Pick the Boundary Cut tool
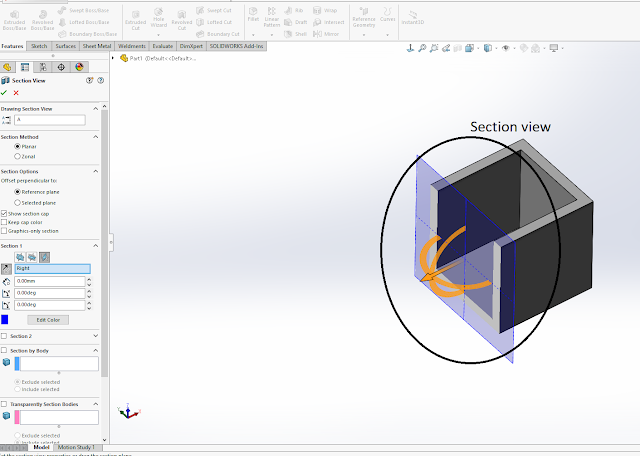640x456 pixels. pyautogui.click(x=218, y=34)
